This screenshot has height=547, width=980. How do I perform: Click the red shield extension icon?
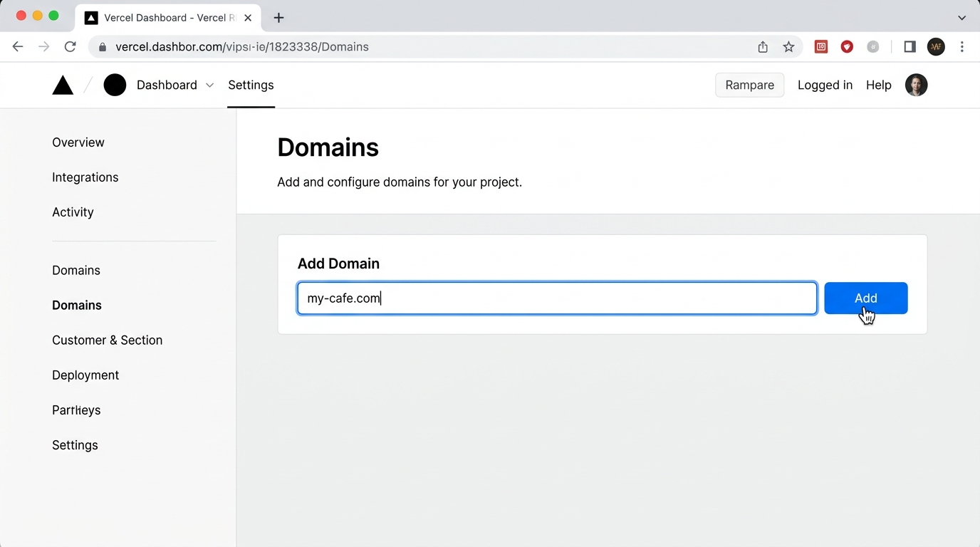click(847, 47)
